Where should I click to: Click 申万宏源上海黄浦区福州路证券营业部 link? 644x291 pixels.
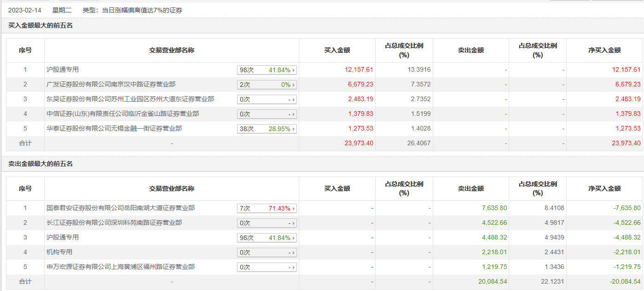(121, 267)
